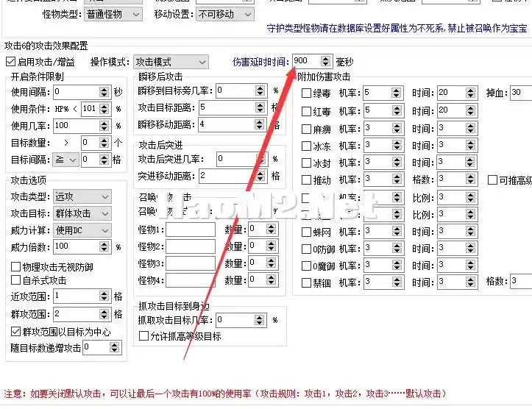The height and width of the screenshot is (409, 532).
Task: Open 移动设置 dropdown
Action: coord(225,15)
